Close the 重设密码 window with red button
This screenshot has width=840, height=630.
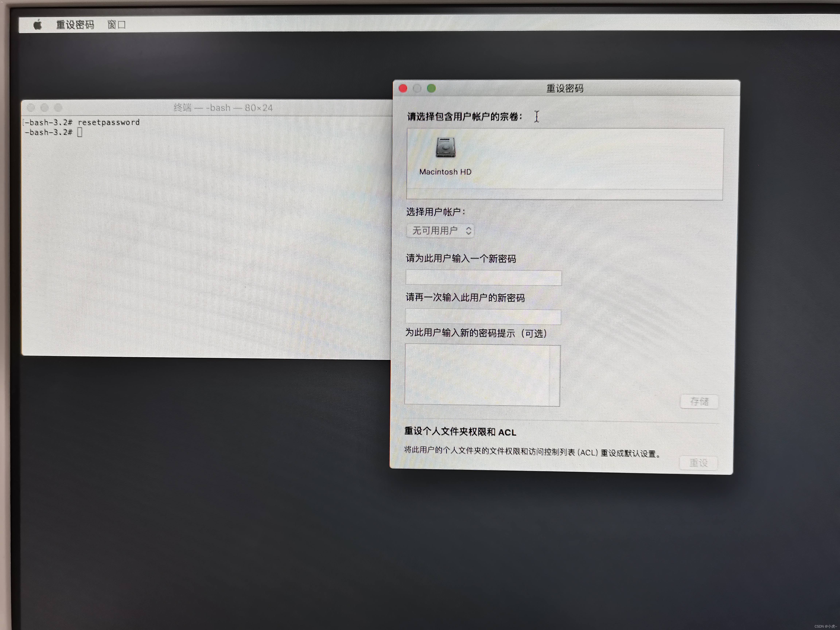403,88
